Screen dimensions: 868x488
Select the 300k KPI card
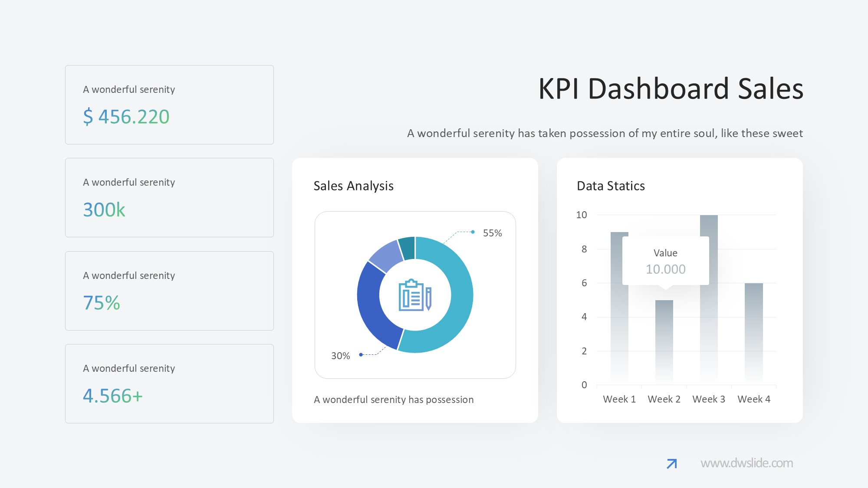tap(169, 198)
